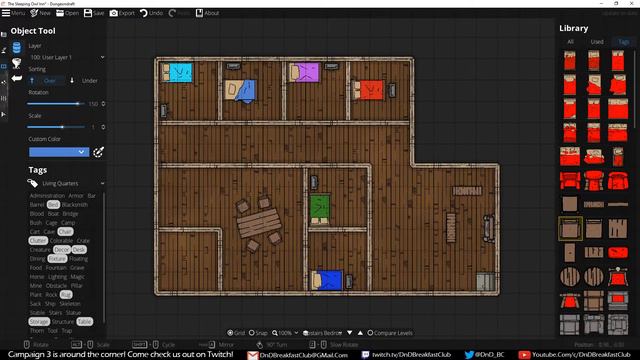This screenshot has height=360, width=640.
Task: Click the level up arrow
Action: (x=360, y=333)
